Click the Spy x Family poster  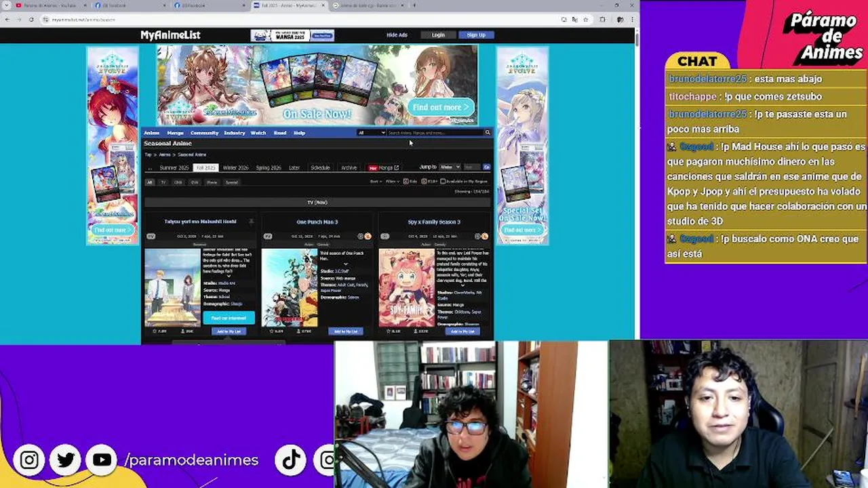pyautogui.click(x=407, y=287)
